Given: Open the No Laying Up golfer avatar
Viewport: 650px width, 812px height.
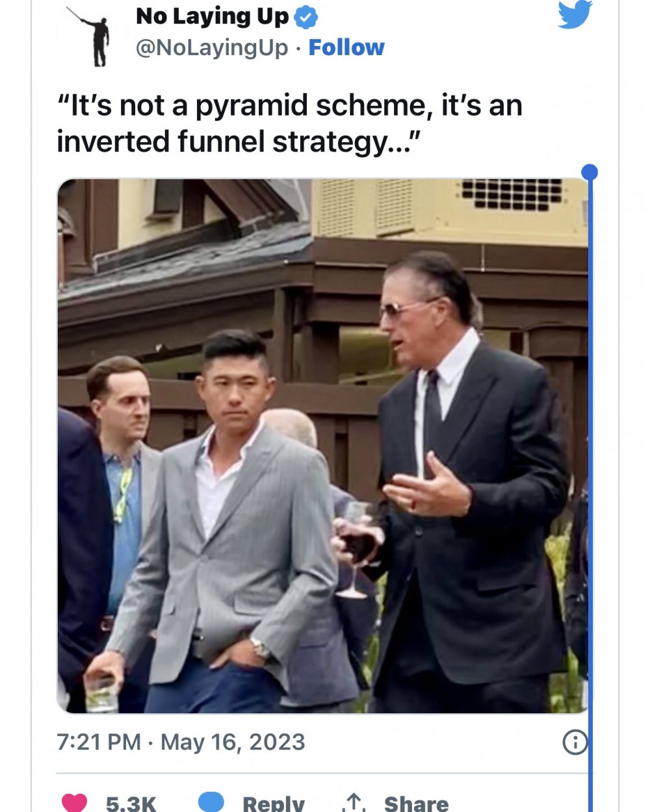Looking at the screenshot, I should click(92, 36).
